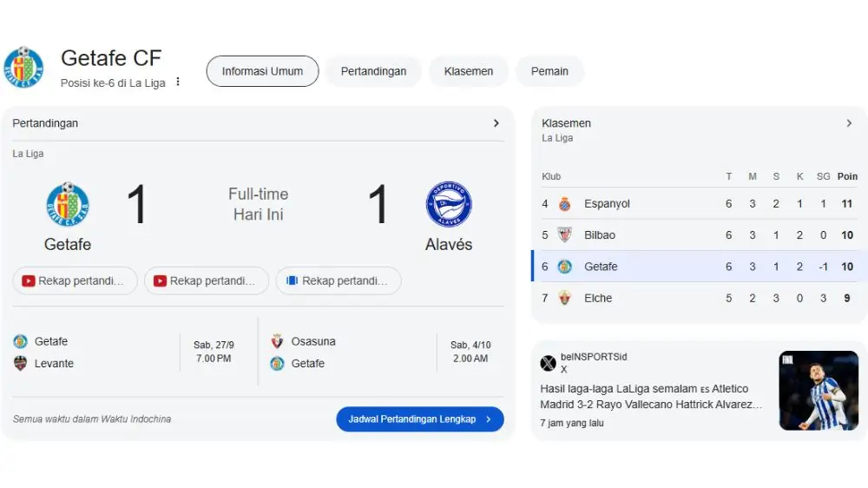Select the Informasi Umum tab
Screen dimensions: 868x488
tap(262, 71)
